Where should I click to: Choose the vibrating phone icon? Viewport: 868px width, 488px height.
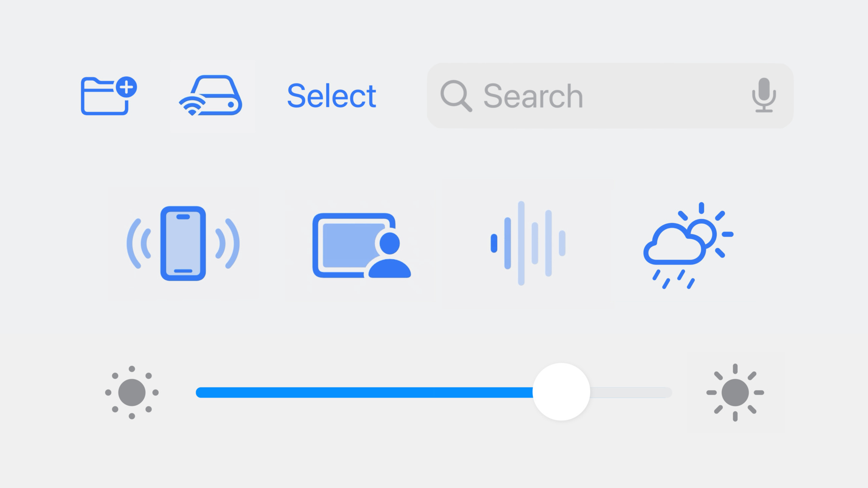point(183,244)
